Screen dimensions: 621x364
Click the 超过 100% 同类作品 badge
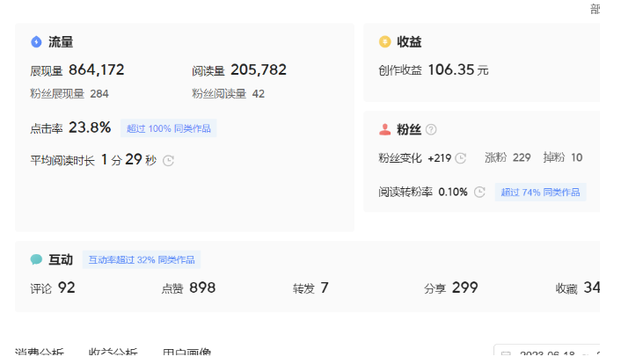tap(168, 128)
